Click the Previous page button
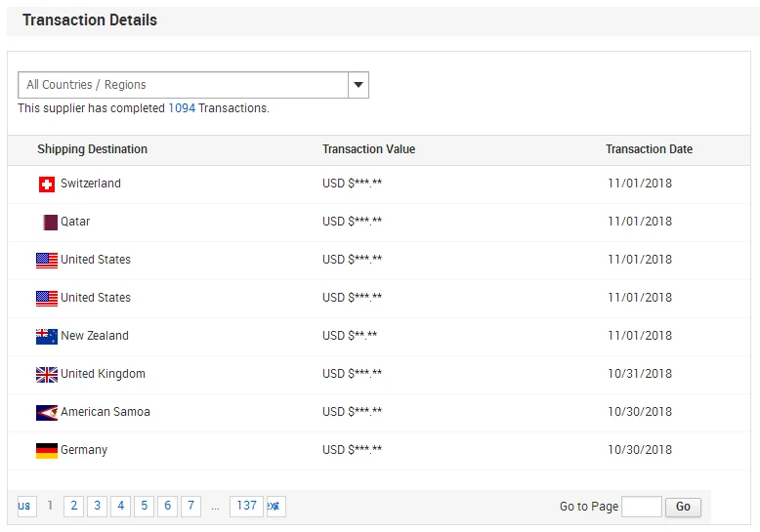This screenshot has height=532, width=760. tap(25, 506)
